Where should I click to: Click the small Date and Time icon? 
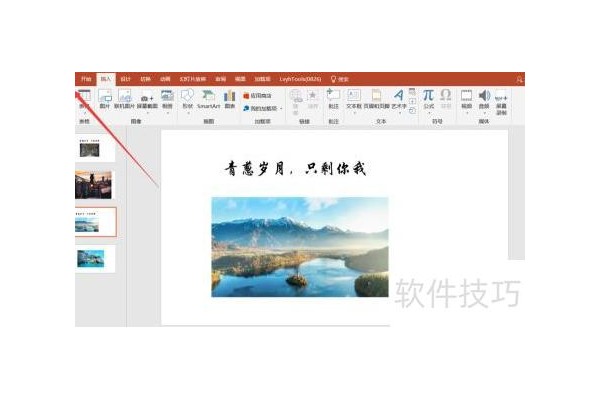(x=412, y=91)
